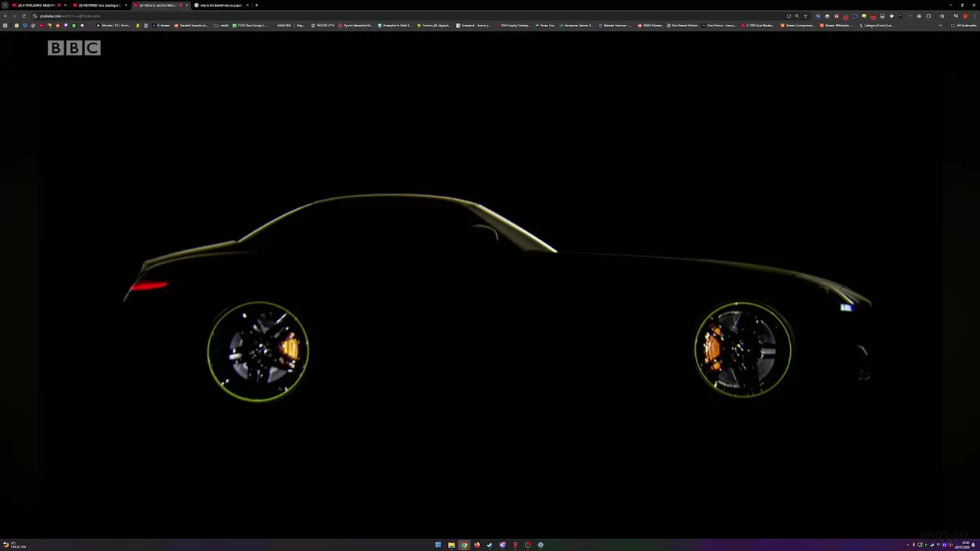Image resolution: width=980 pixels, height=551 pixels.
Task: Reload the current YouTube page
Action: (24, 16)
